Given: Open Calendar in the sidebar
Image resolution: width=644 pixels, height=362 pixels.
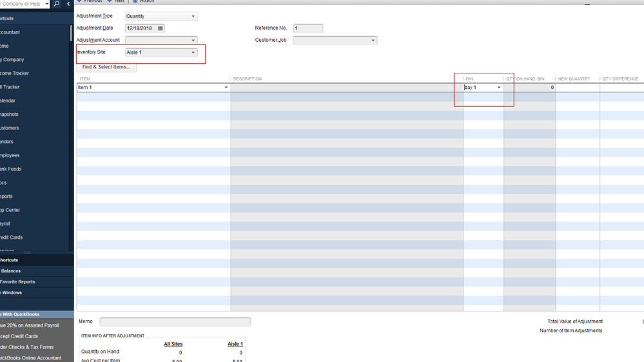Looking at the screenshot, I should (x=8, y=100).
